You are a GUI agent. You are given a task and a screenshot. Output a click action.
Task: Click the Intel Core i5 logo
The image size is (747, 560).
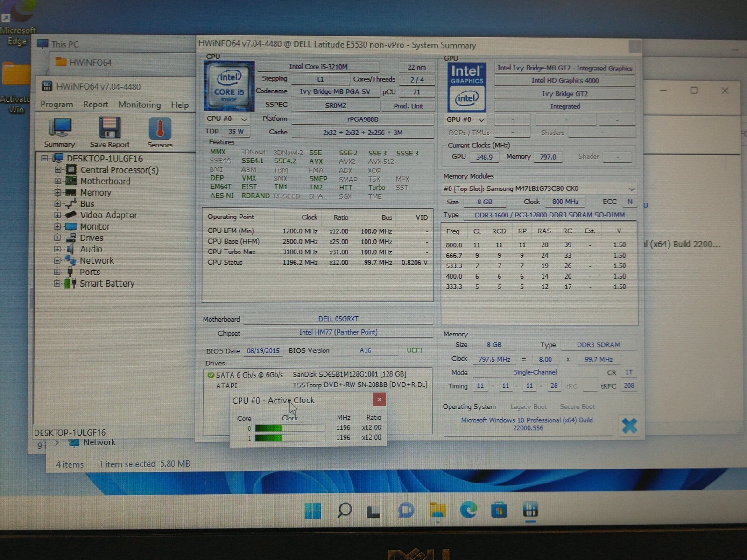pos(229,86)
